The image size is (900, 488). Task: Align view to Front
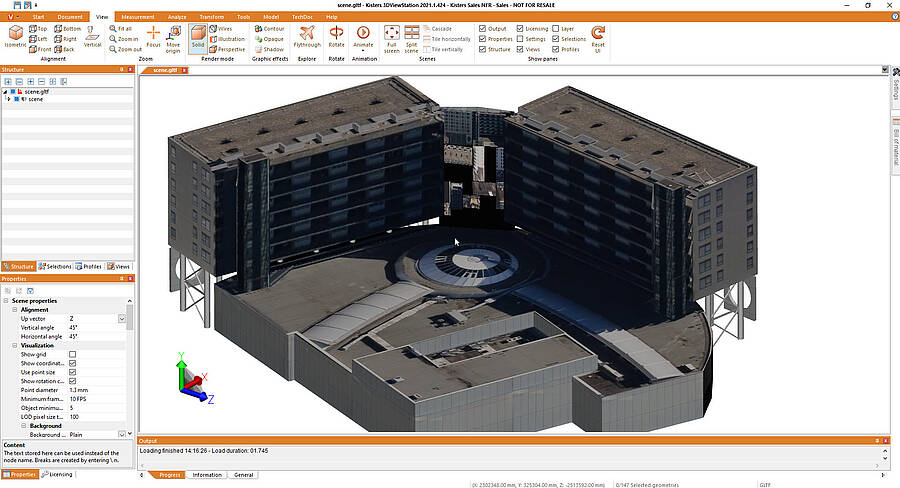click(x=40, y=49)
